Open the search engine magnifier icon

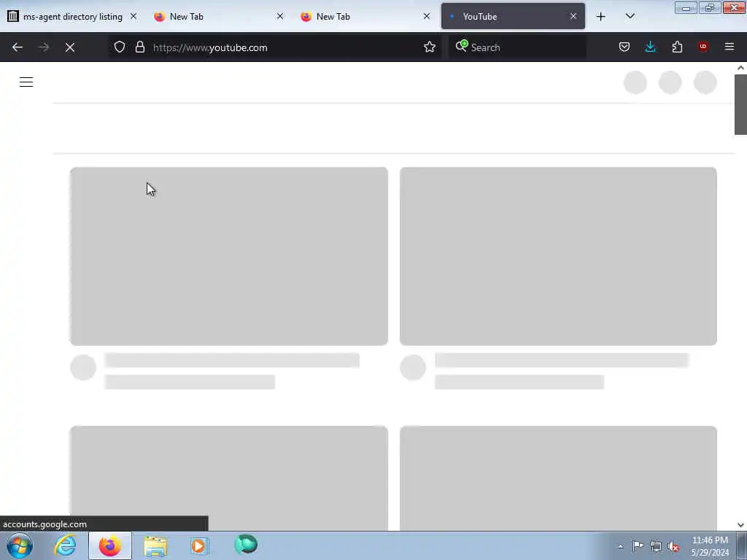coord(461,46)
